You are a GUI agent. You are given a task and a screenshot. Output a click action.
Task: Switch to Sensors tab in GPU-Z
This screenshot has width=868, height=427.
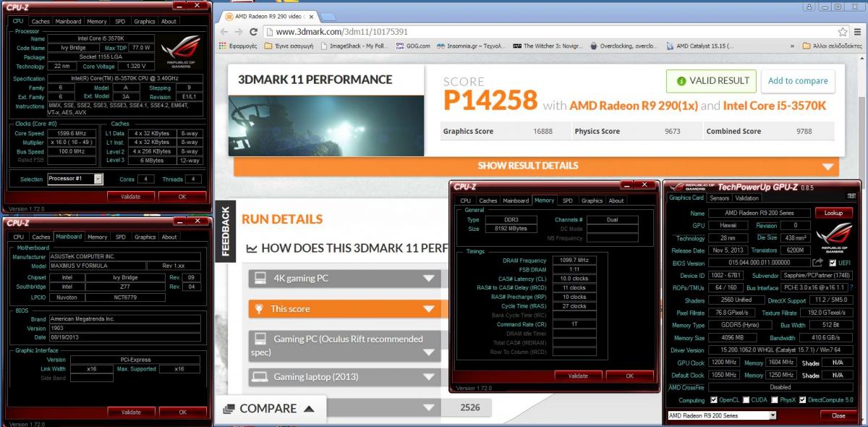719,198
